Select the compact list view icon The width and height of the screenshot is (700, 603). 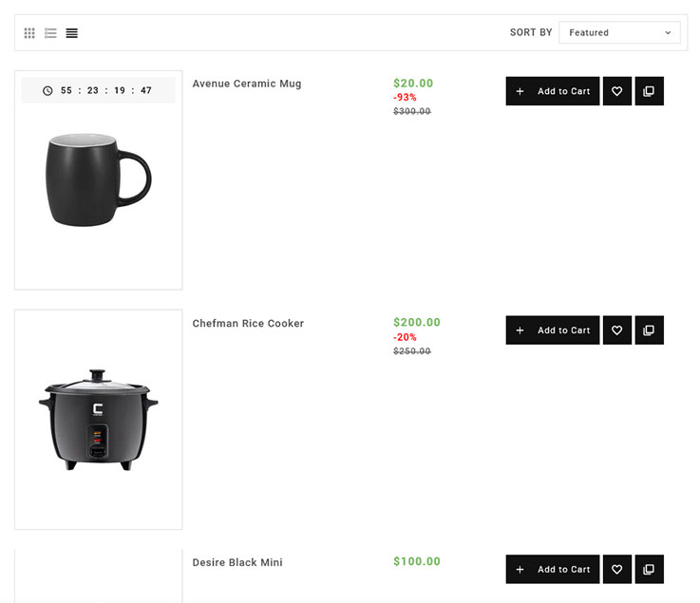(72, 33)
